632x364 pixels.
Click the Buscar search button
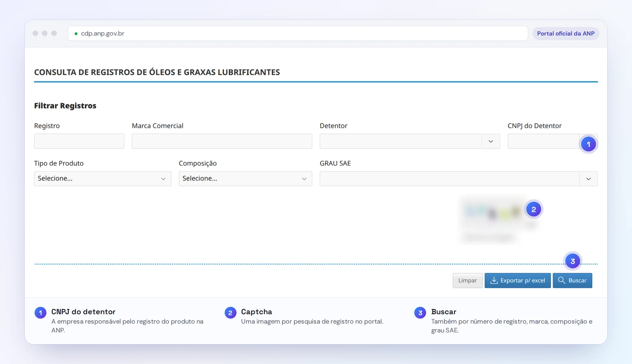572,280
